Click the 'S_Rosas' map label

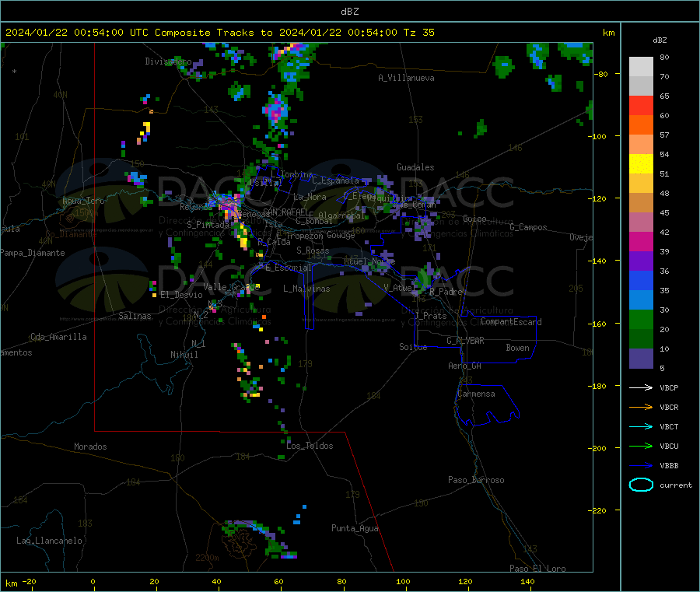(x=313, y=250)
